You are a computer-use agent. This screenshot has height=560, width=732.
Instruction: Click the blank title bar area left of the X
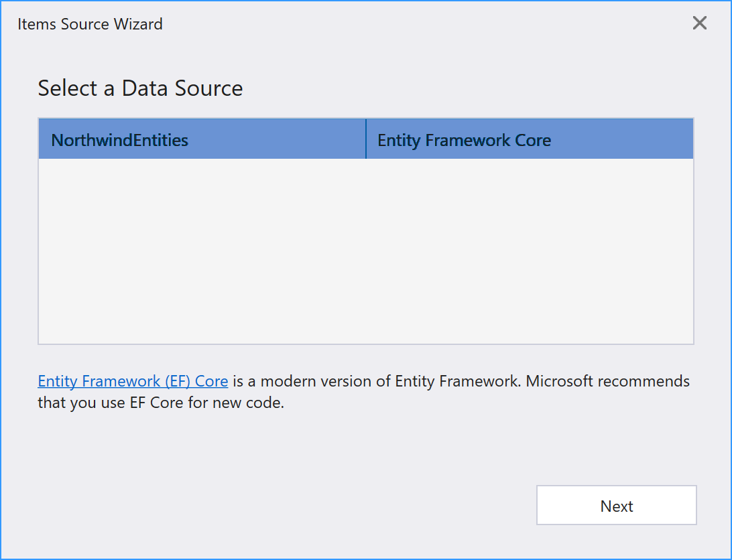(429, 24)
